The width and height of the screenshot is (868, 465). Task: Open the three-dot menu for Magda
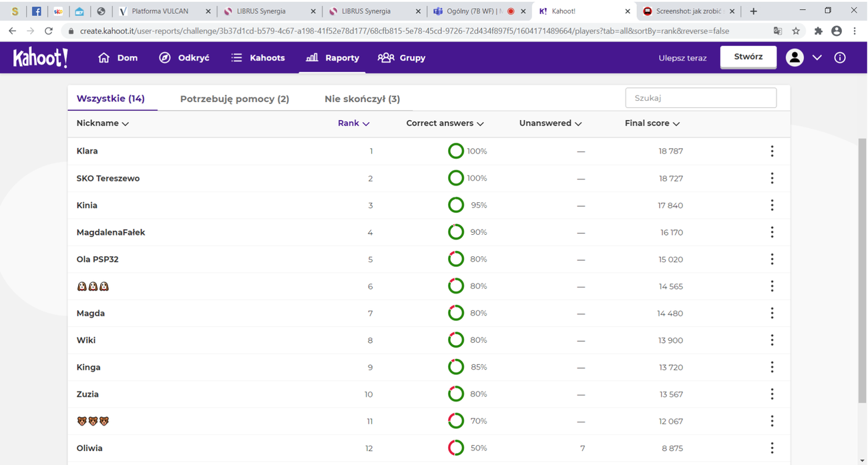tap(772, 314)
